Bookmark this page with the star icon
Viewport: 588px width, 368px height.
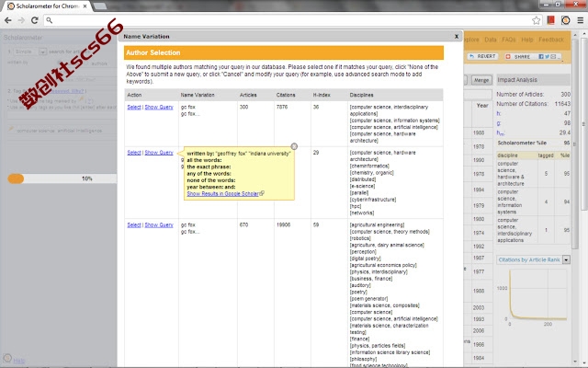(x=537, y=20)
